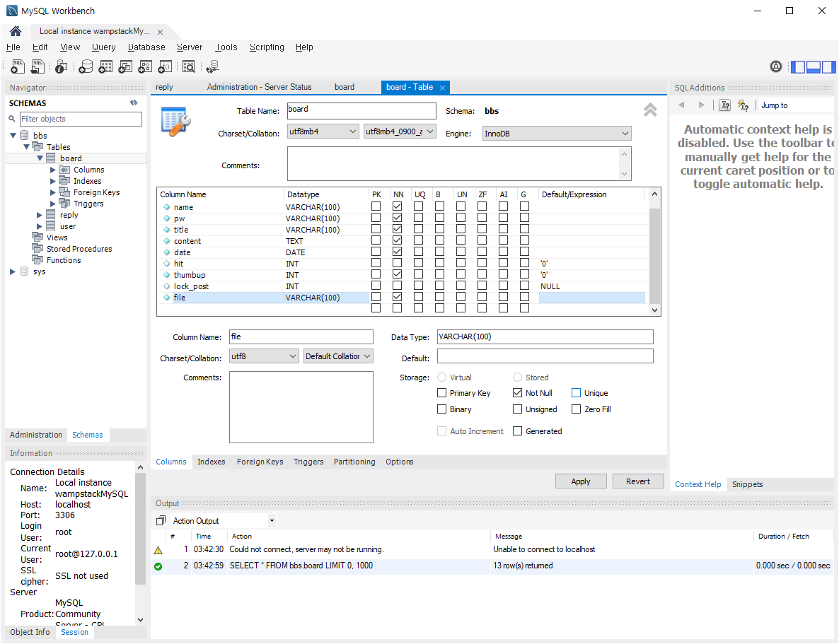Open the Engine InnoDB dropdown
Screen dimensions: 839x644
coord(557,133)
